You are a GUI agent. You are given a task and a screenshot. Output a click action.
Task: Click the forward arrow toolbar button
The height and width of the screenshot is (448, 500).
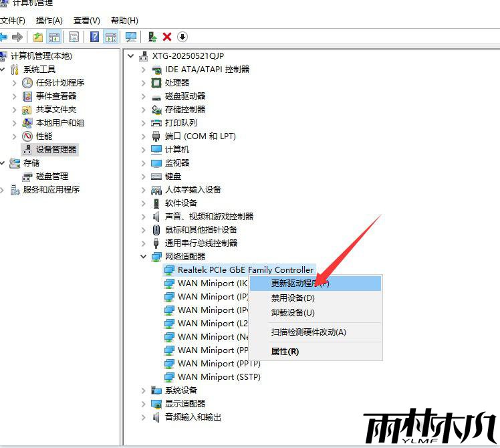pos(17,37)
